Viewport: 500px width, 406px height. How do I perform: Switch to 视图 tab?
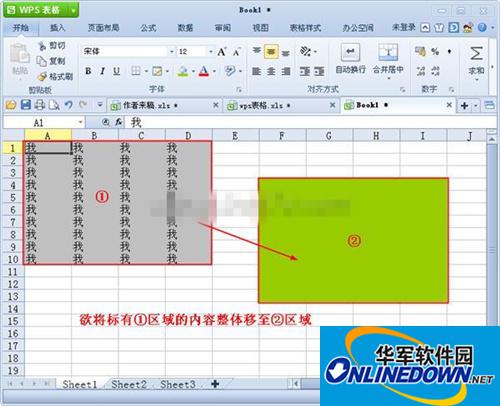260,28
